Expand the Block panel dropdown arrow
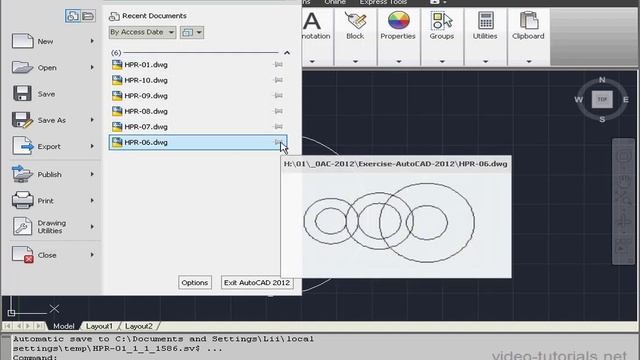This screenshot has width=640, height=360. (355, 62)
